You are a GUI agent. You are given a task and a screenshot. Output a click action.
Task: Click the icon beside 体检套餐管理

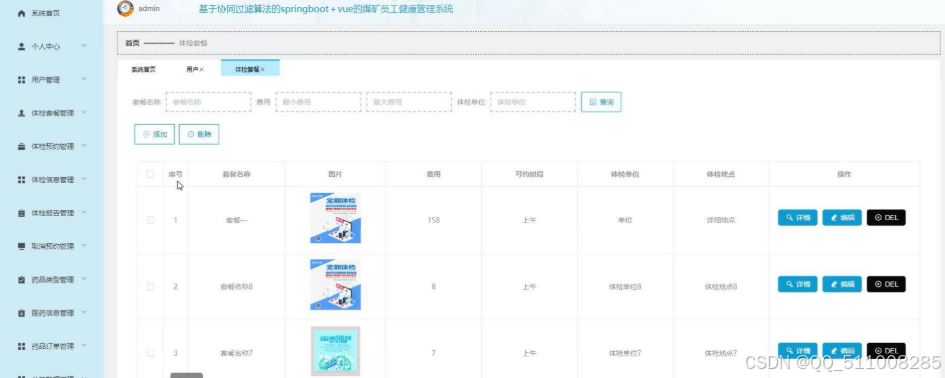(x=22, y=113)
